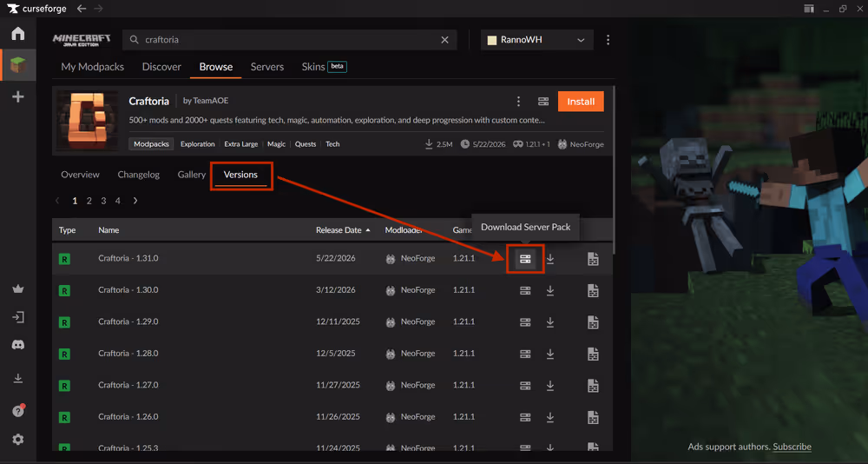This screenshot has height=464, width=868.
Task: Go to versions page 3
Action: [x=103, y=201]
